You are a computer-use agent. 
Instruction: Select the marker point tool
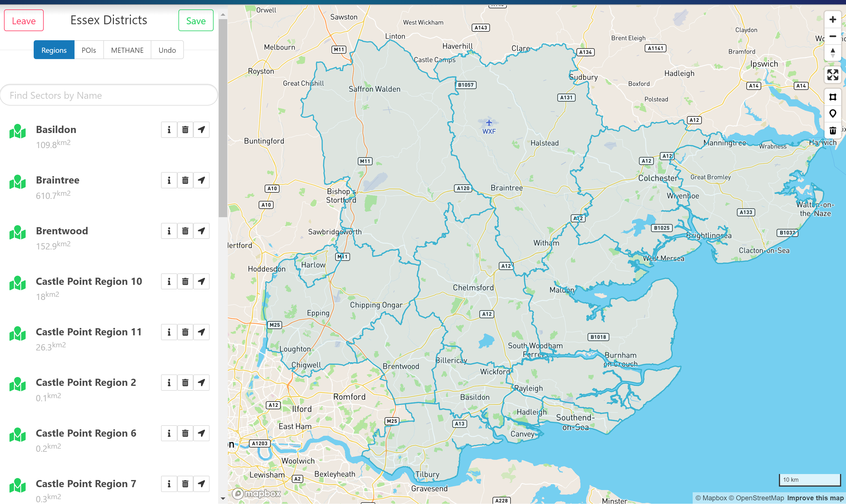point(832,113)
